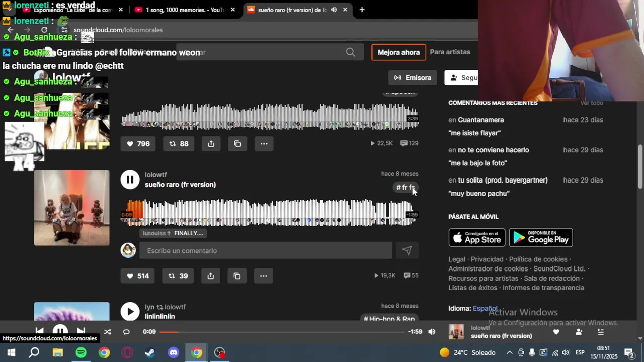Viewport: 644px width, 362px height.
Task: Like the track with 796 likes
Action: pos(138,144)
